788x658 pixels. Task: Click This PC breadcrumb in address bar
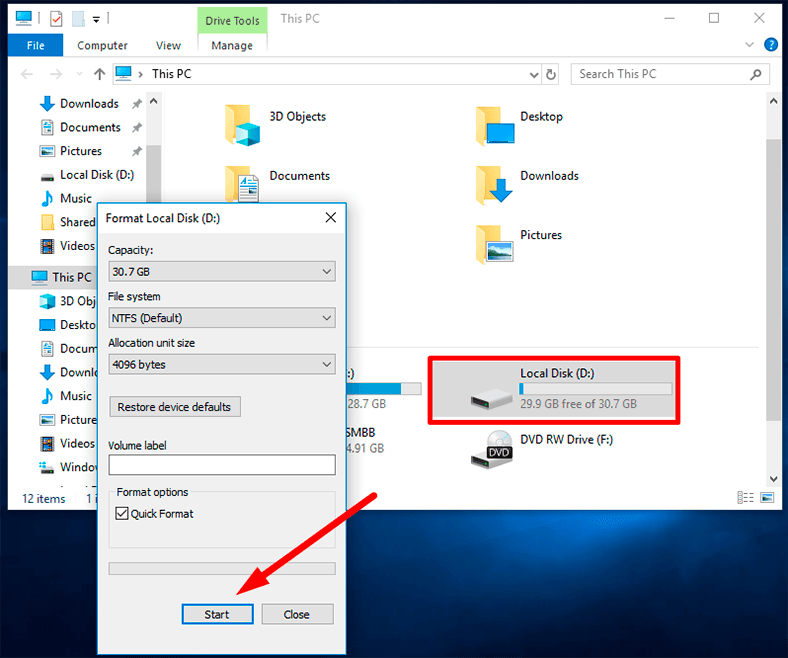[172, 74]
